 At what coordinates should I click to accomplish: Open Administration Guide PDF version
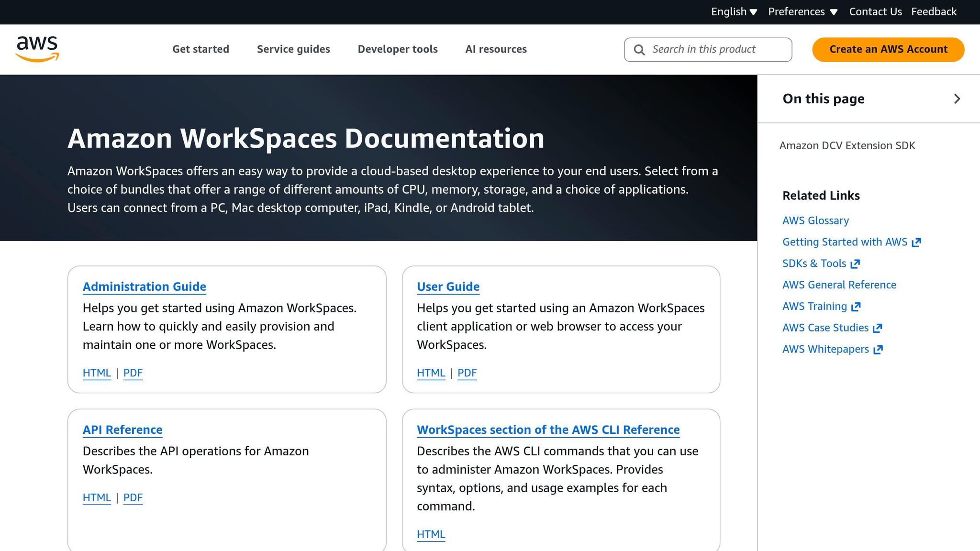coord(133,373)
